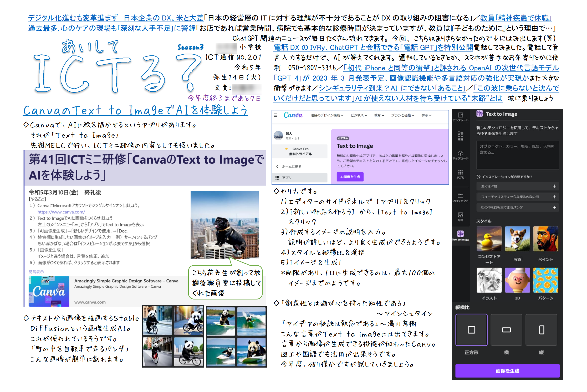587x392 pixels.
Task: Select the 縦 portrait aspect ratio
Action: click(x=541, y=330)
